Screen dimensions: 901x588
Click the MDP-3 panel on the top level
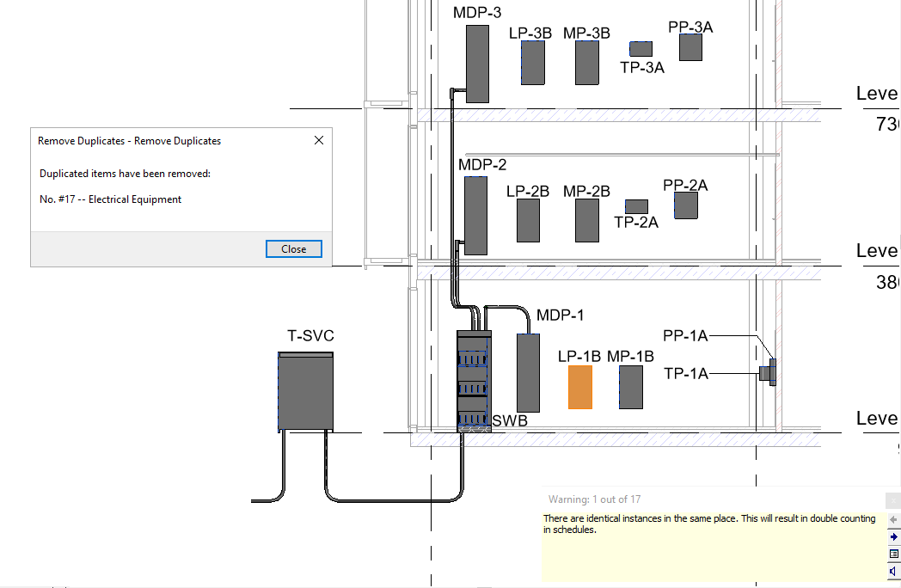click(477, 64)
